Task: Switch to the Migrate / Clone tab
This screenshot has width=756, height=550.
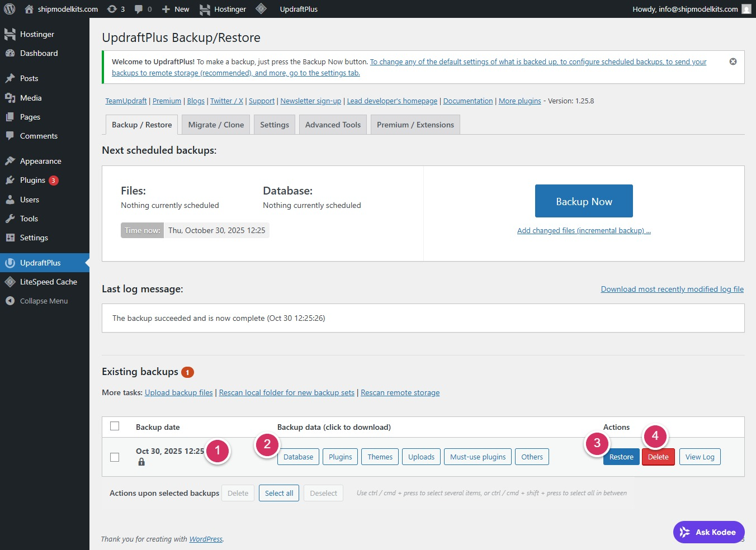Action: pos(216,125)
